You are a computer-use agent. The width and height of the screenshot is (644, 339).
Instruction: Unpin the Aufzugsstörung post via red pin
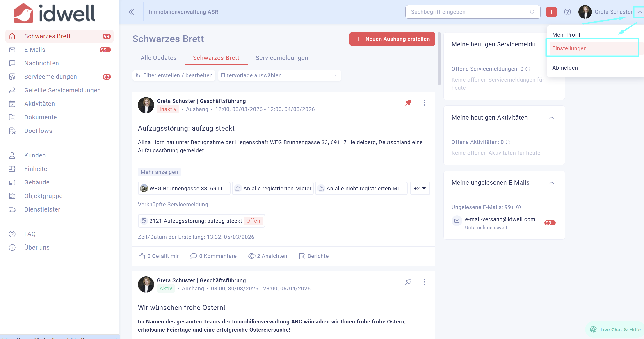pos(408,103)
